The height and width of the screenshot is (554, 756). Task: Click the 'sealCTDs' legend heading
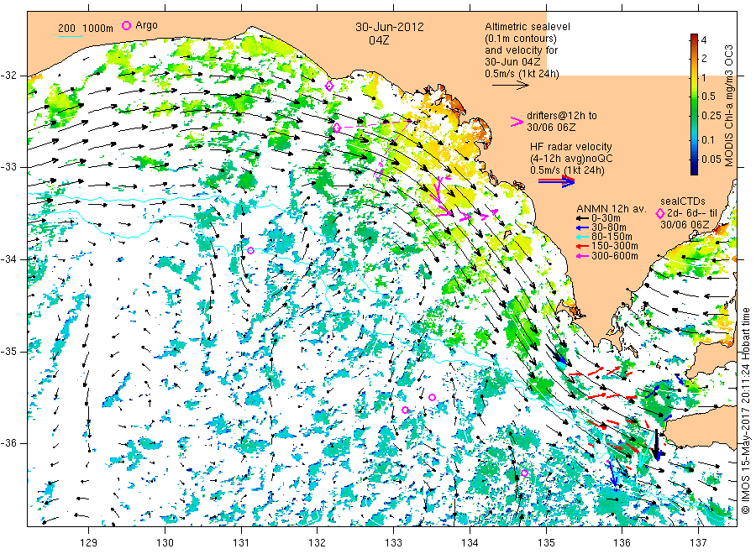(x=683, y=201)
